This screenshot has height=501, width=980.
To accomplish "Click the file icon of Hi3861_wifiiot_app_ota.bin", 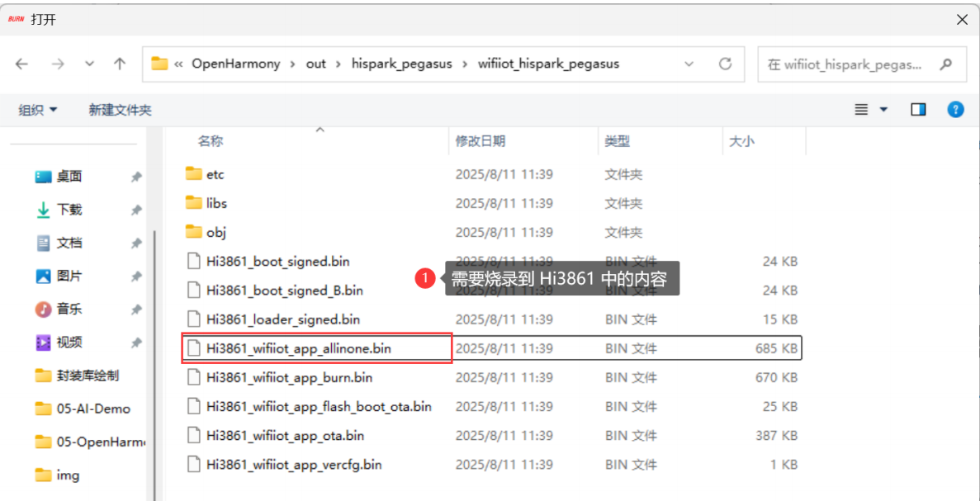I will [x=195, y=436].
